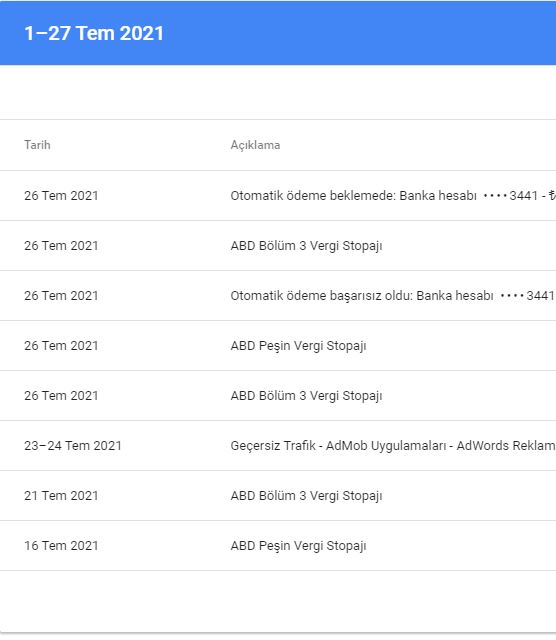The image size is (556, 640).
Task: Select the Açıklama column header
Action: pos(255,145)
